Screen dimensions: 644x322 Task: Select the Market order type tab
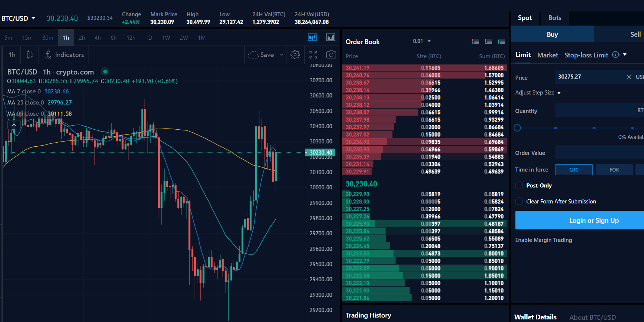[x=547, y=55]
